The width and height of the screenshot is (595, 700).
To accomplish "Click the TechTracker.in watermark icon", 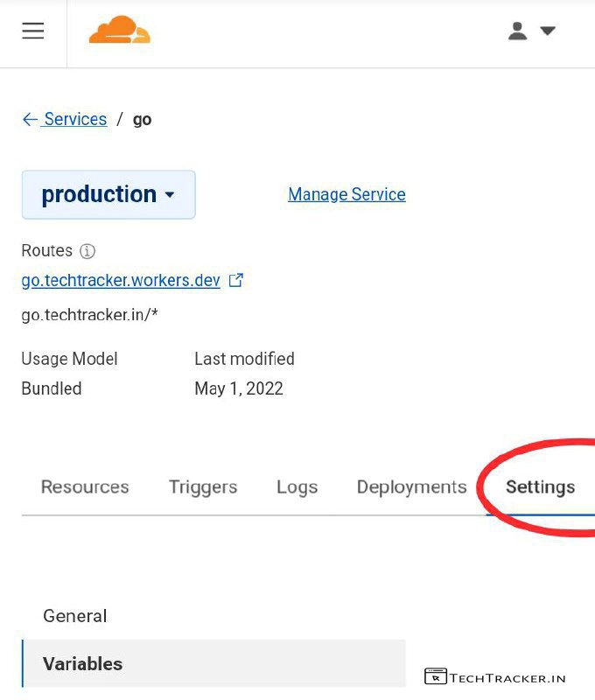I will click(x=435, y=677).
